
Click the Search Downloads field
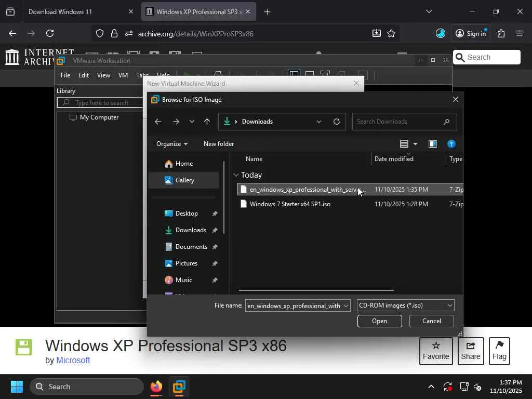pos(404,122)
